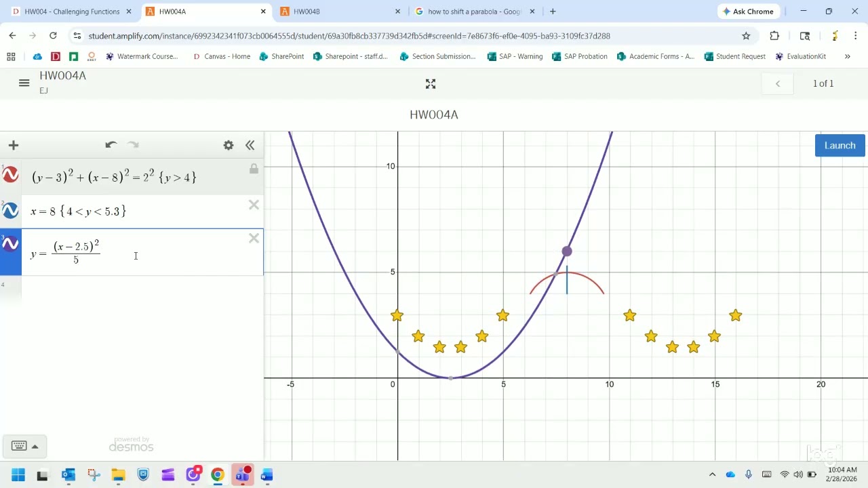
Task: Open the first SharePoint bookmark
Action: point(281,56)
